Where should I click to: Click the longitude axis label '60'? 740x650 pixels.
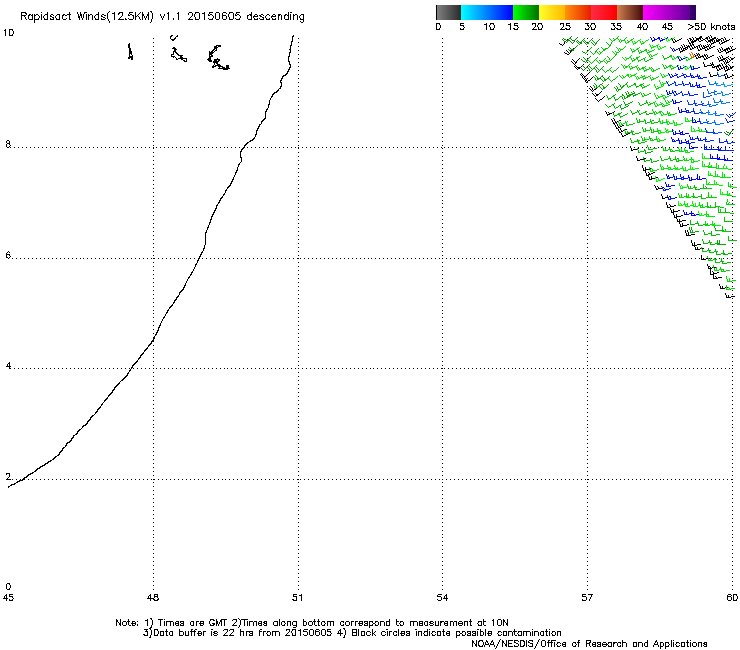pyautogui.click(x=732, y=598)
